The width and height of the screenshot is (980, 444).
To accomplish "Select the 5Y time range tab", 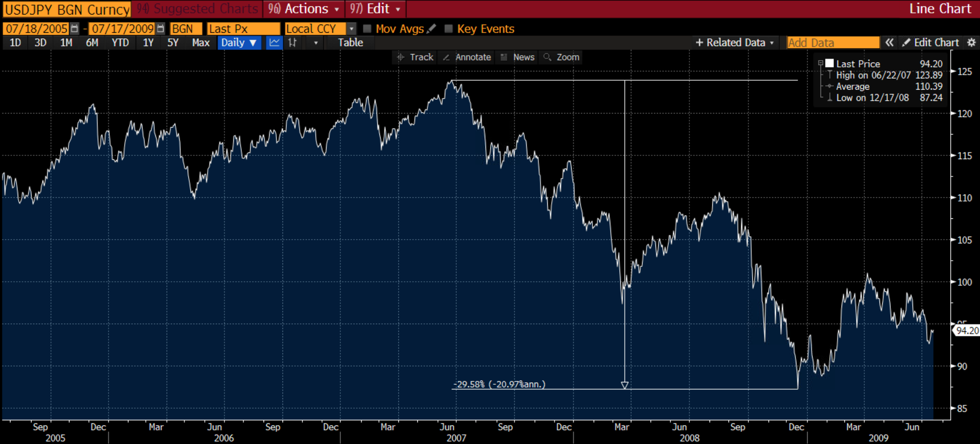I will pos(173,43).
